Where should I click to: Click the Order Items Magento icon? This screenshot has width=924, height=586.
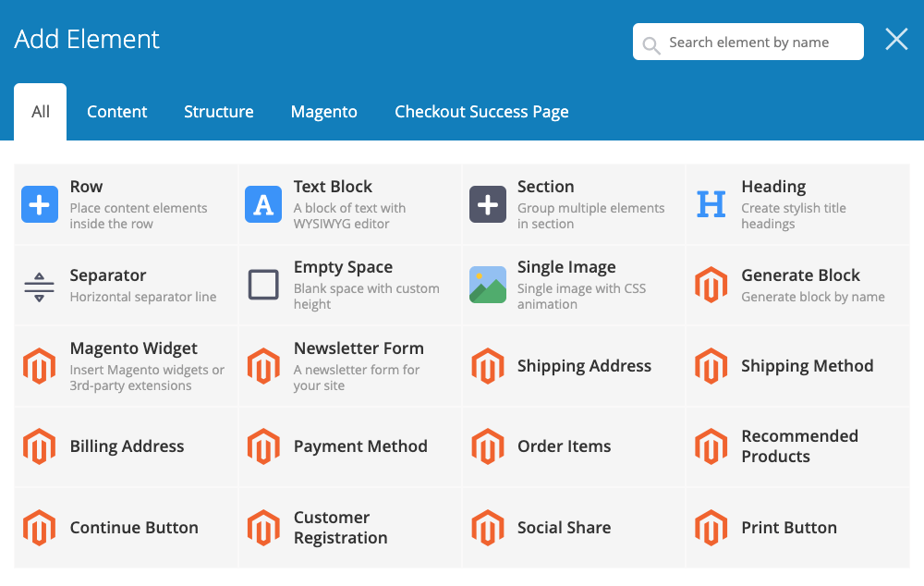point(487,446)
